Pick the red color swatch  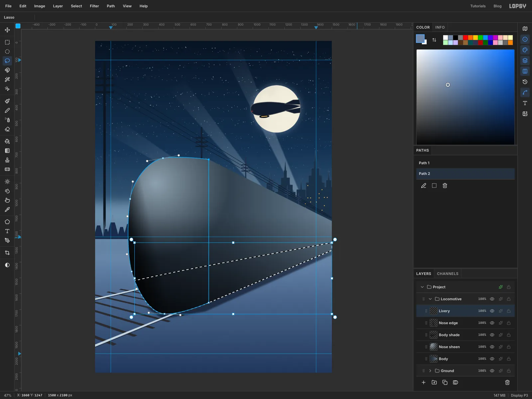point(465,38)
